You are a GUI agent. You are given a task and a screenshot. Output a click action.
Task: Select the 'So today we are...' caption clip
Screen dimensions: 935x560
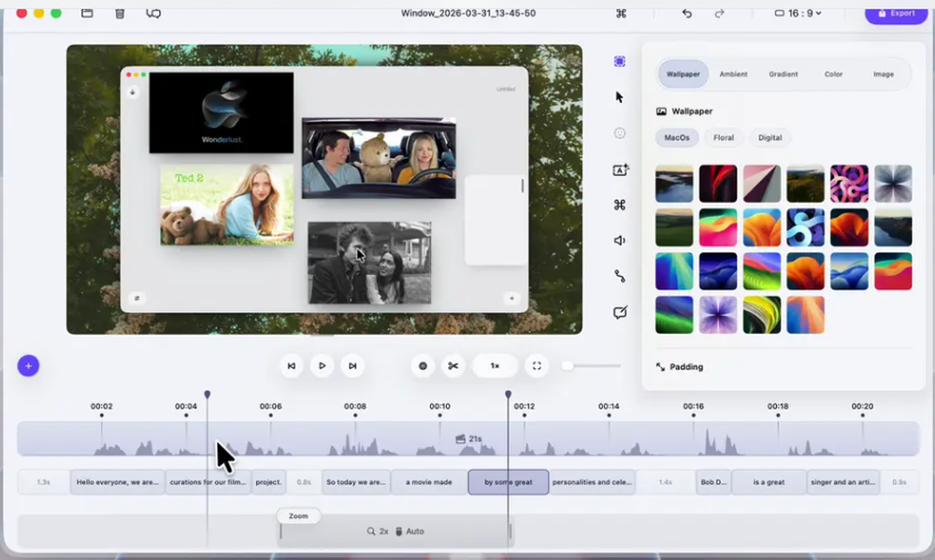(356, 481)
